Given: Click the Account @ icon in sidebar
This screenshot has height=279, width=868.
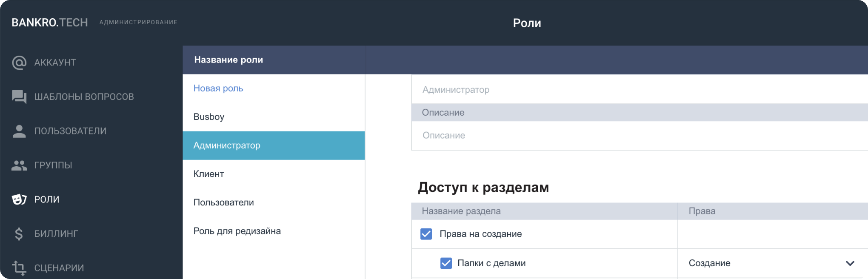Looking at the screenshot, I should pos(19,63).
